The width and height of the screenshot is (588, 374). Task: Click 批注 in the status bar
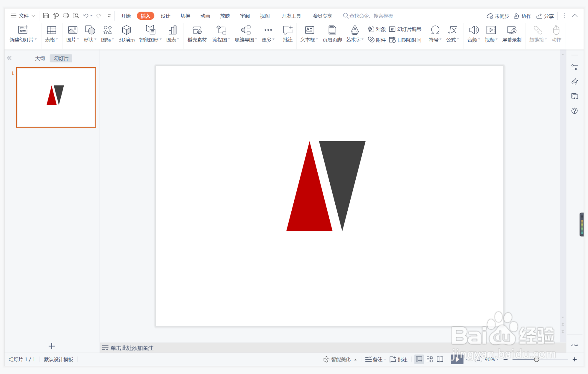[x=398, y=359]
